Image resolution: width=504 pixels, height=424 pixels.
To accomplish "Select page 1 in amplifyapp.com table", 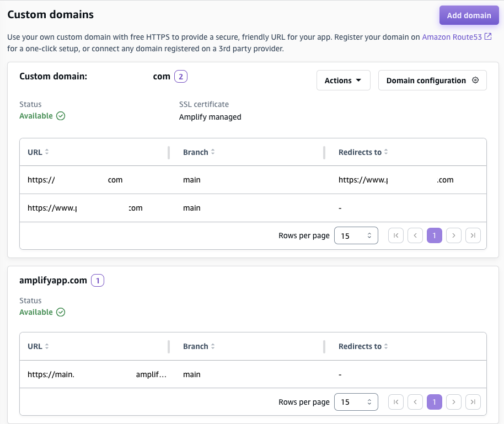I will (434, 402).
